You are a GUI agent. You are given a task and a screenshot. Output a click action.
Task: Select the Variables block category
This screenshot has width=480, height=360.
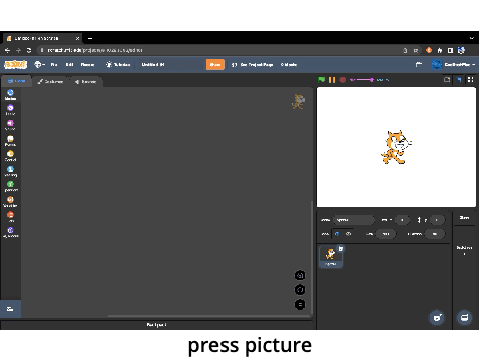click(x=10, y=202)
